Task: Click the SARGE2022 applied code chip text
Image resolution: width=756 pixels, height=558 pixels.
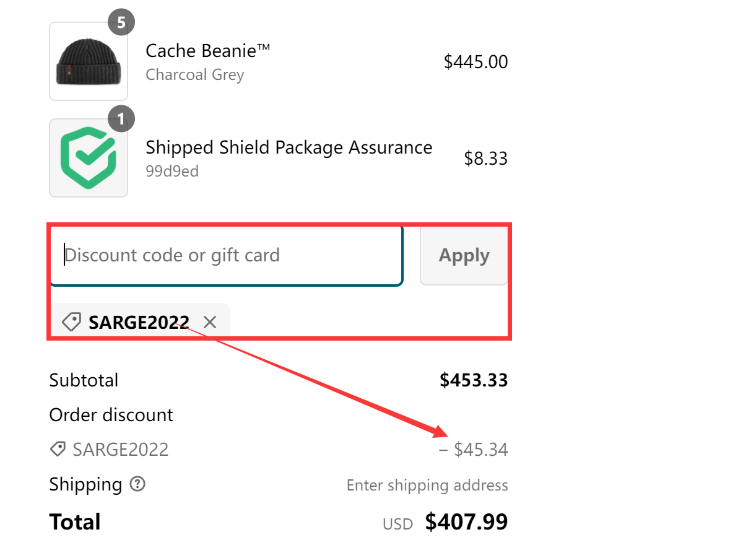Action: click(139, 322)
